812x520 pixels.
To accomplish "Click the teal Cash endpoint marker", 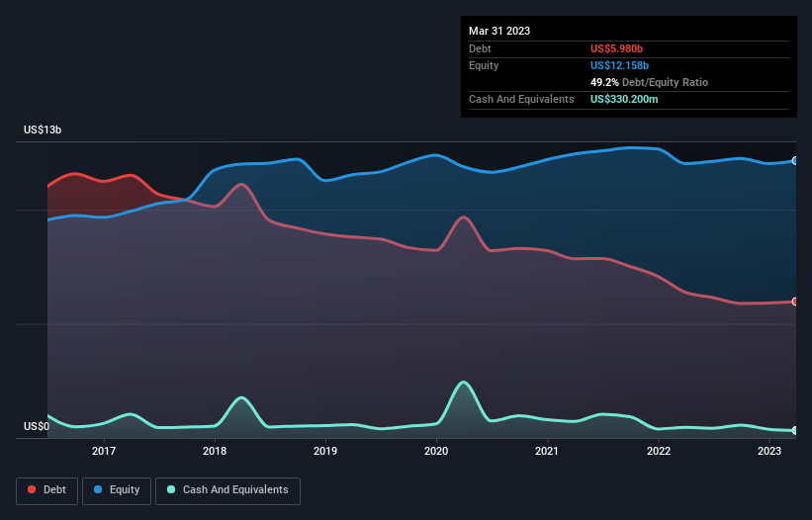I will tap(795, 430).
